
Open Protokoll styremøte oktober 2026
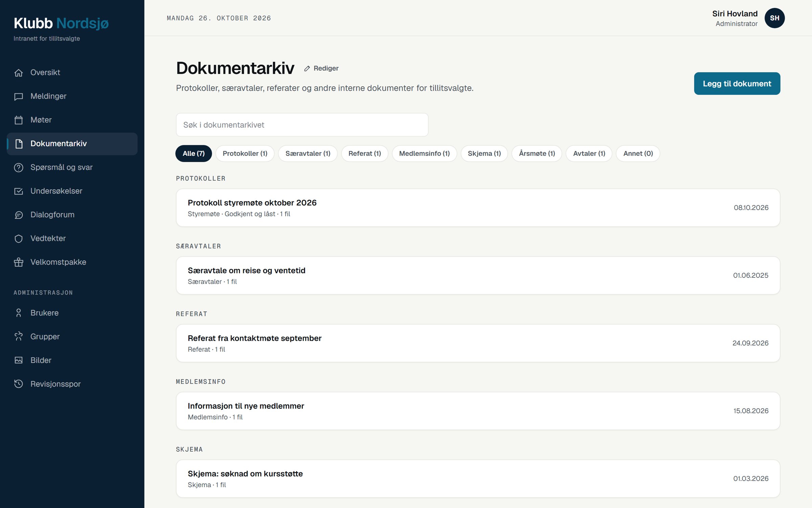pyautogui.click(x=478, y=208)
